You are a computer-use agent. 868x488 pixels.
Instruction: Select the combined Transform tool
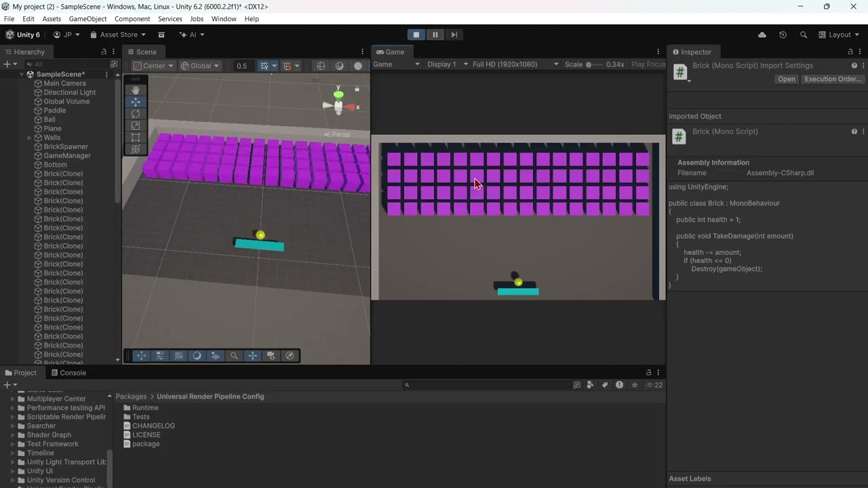pyautogui.click(x=136, y=149)
